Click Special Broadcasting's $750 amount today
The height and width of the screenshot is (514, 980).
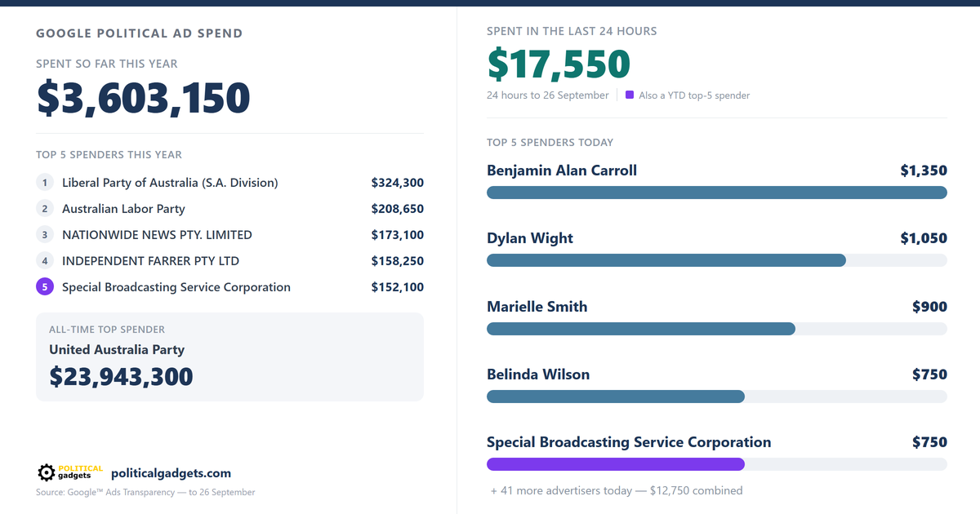[929, 442]
